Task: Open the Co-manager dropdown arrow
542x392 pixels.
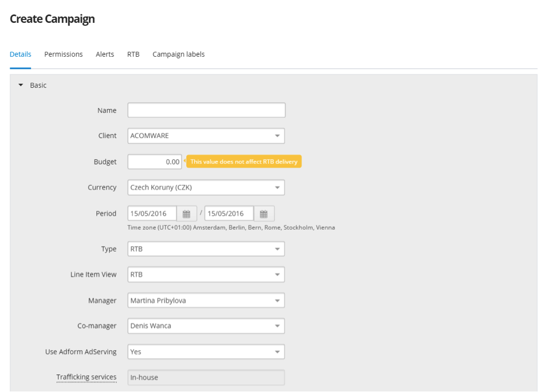Action: (277, 326)
